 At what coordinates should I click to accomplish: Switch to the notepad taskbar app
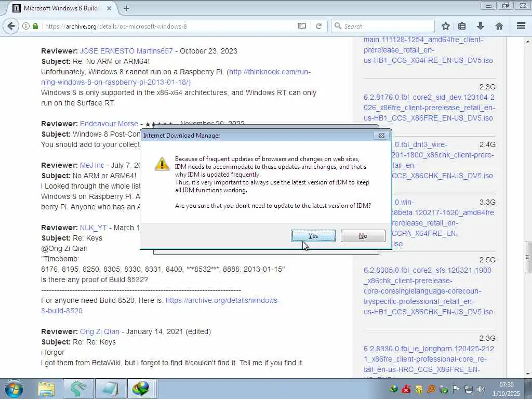110,389
